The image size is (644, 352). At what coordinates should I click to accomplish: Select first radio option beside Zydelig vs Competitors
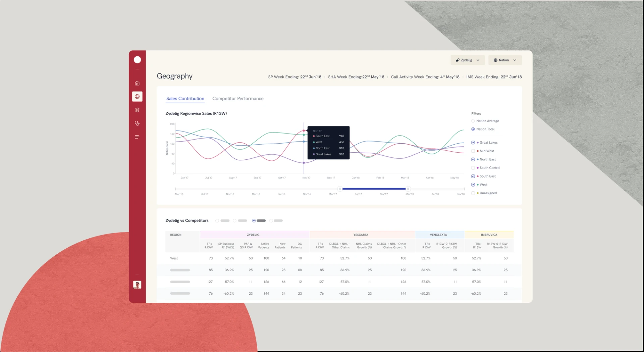217,221
